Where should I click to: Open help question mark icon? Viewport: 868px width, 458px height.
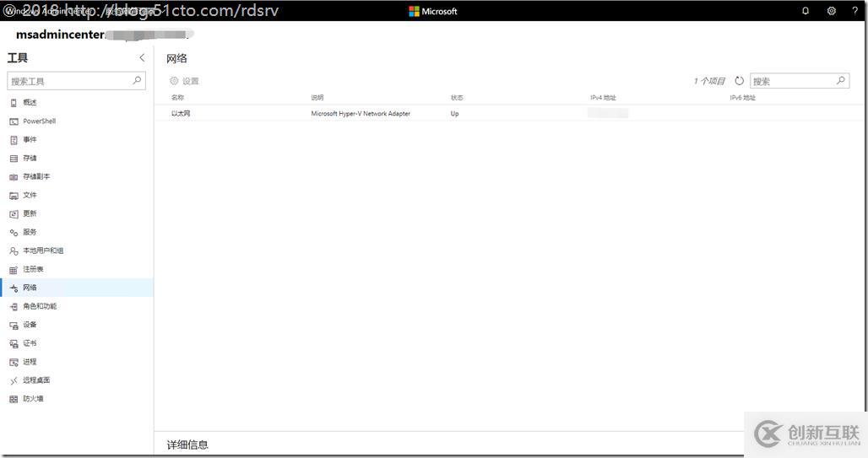[x=854, y=10]
